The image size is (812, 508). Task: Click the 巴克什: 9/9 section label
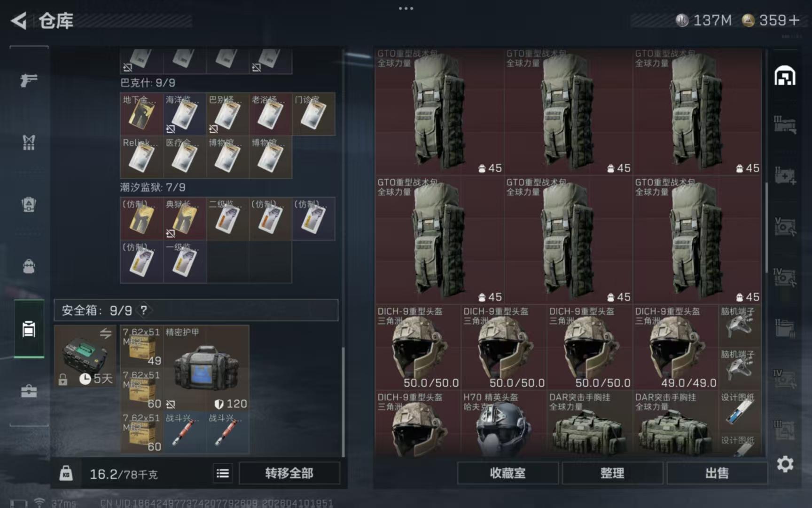tap(148, 83)
